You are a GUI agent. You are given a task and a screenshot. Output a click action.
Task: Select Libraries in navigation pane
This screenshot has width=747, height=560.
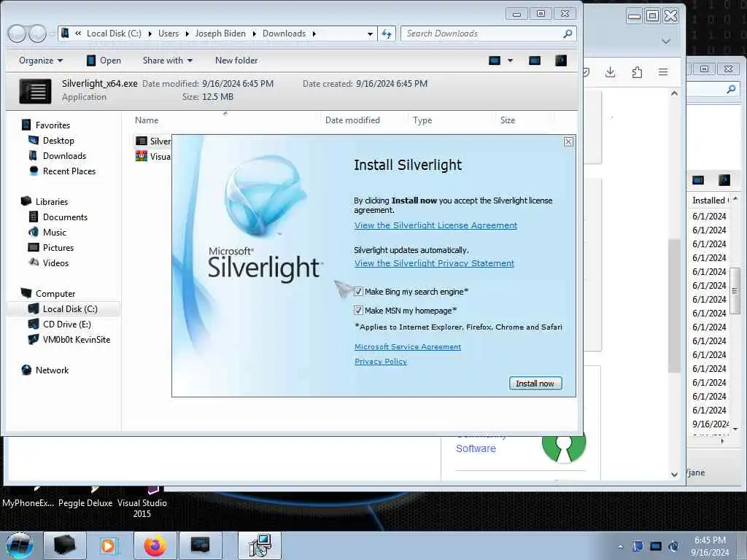tap(52, 202)
